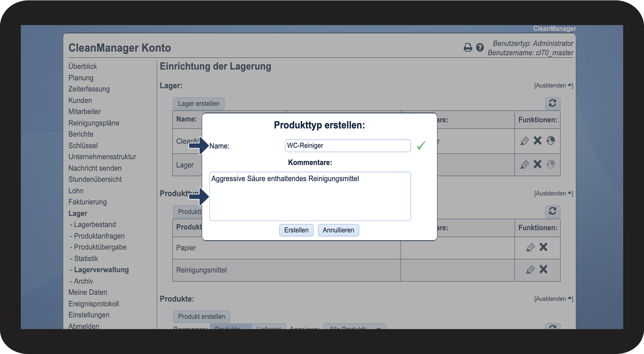Open the help question mark icon
Viewport: 644px width, 354px height.
click(x=480, y=47)
